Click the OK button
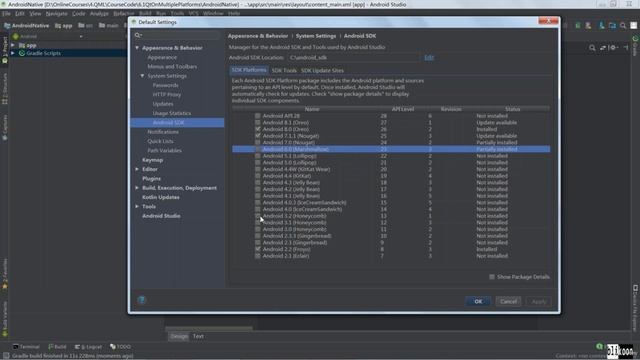Screen dimensions: 640x360 pyautogui.click(x=478, y=301)
